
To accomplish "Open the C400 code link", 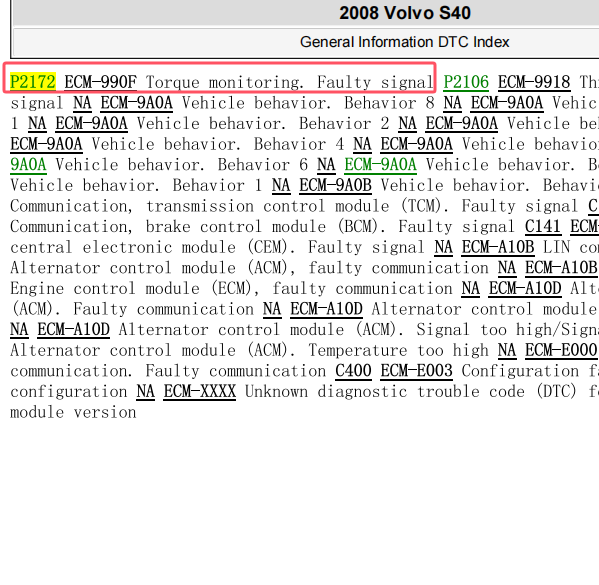I will tap(353, 371).
